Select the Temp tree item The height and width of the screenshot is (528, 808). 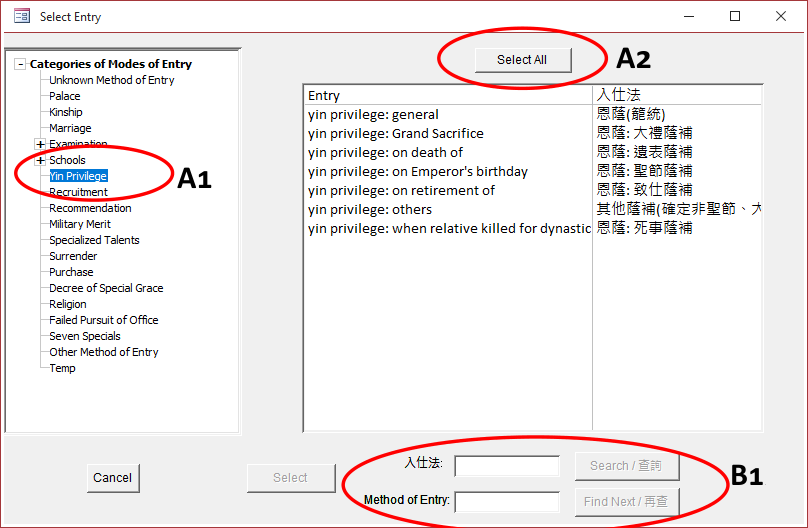62,368
